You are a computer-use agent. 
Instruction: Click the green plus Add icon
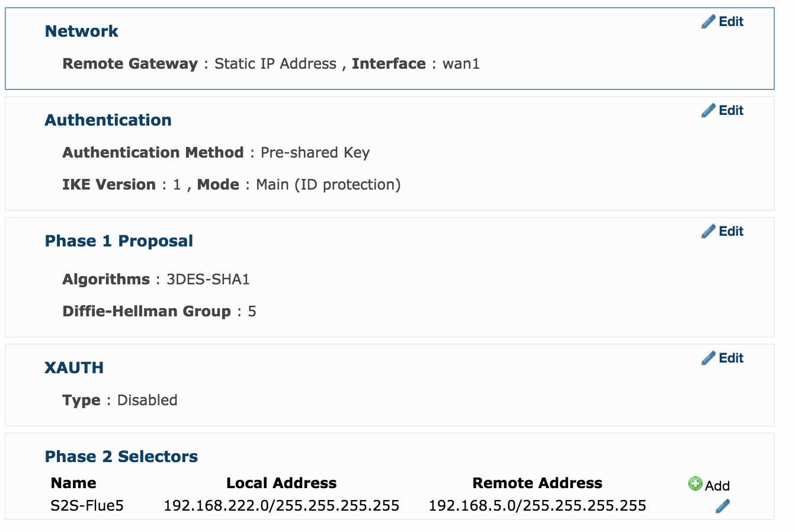tap(695, 484)
